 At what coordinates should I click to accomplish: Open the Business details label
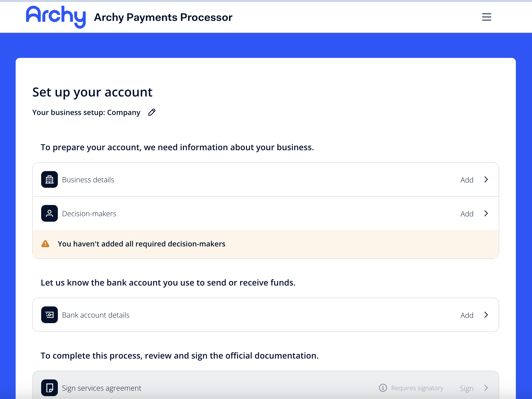coord(88,180)
